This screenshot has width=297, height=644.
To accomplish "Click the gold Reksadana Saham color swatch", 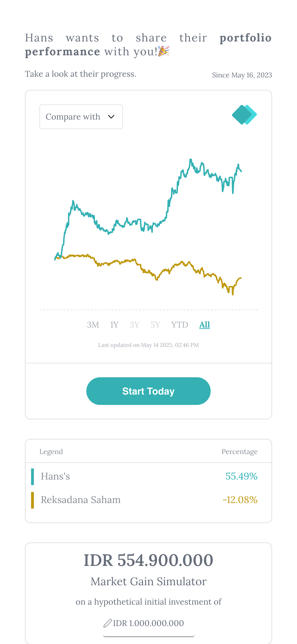I will click(32, 500).
